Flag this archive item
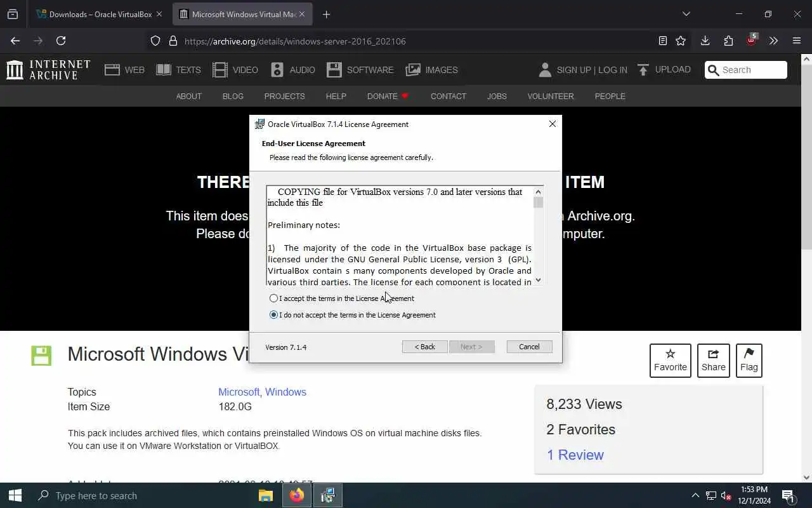 pos(749,360)
